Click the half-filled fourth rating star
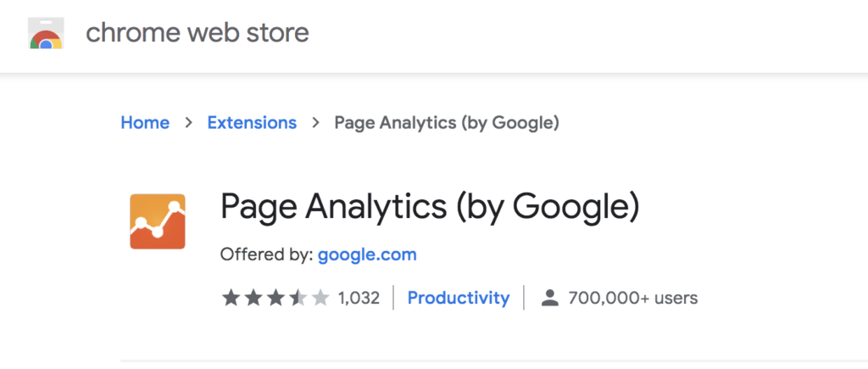 pos(298,298)
